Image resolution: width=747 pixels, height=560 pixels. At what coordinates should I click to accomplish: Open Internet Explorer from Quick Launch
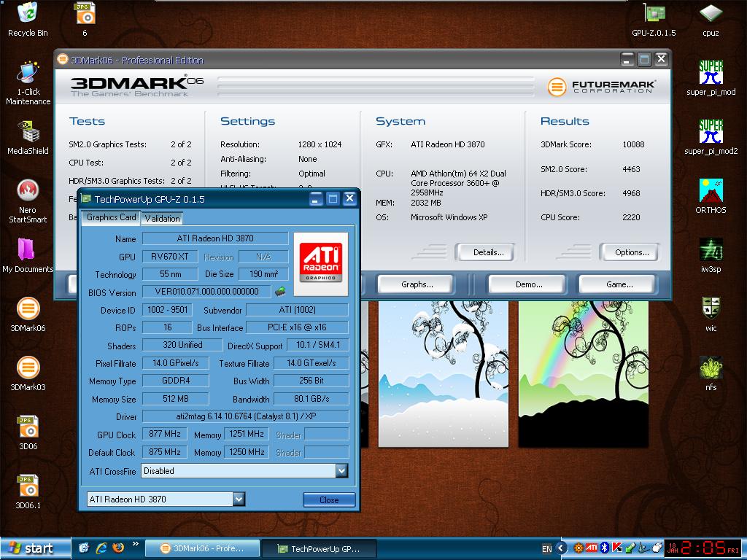(101, 548)
